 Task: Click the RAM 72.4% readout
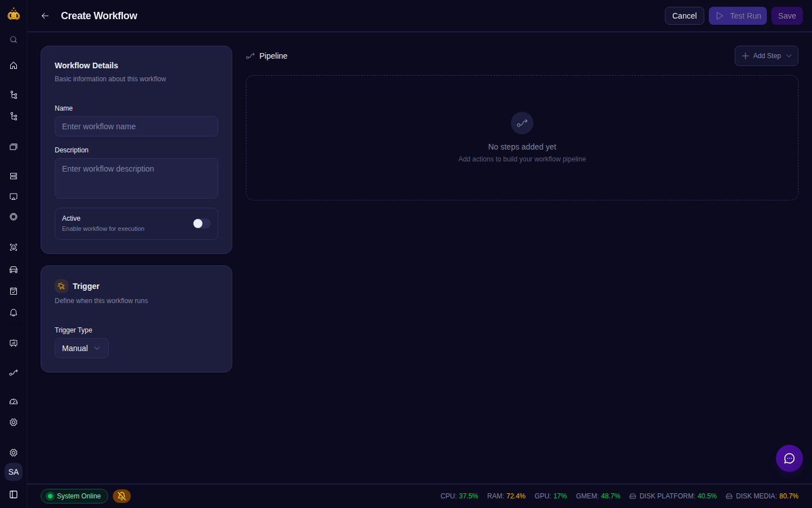tap(506, 496)
